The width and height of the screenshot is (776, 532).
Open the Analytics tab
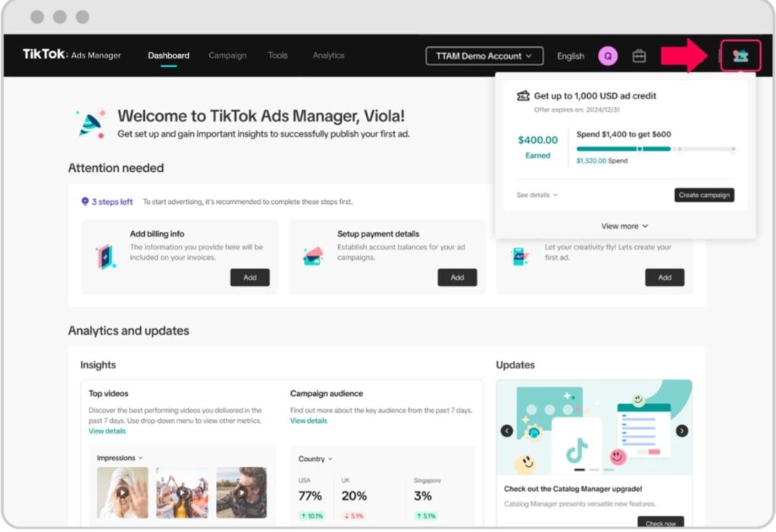pos(329,55)
